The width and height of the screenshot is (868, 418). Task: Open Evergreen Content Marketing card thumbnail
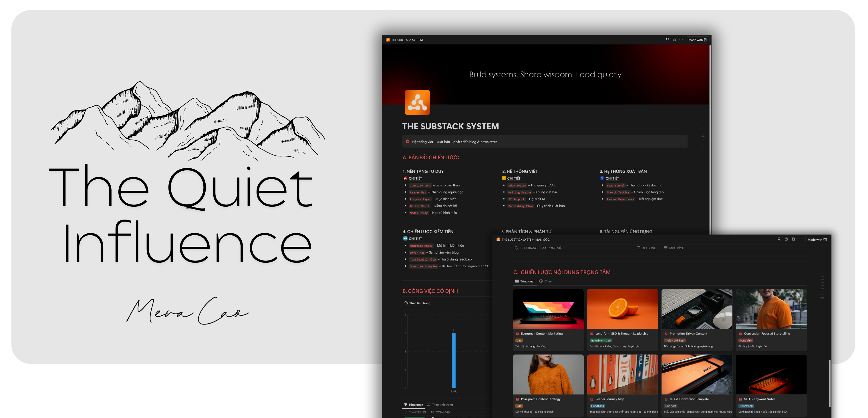[x=548, y=309]
